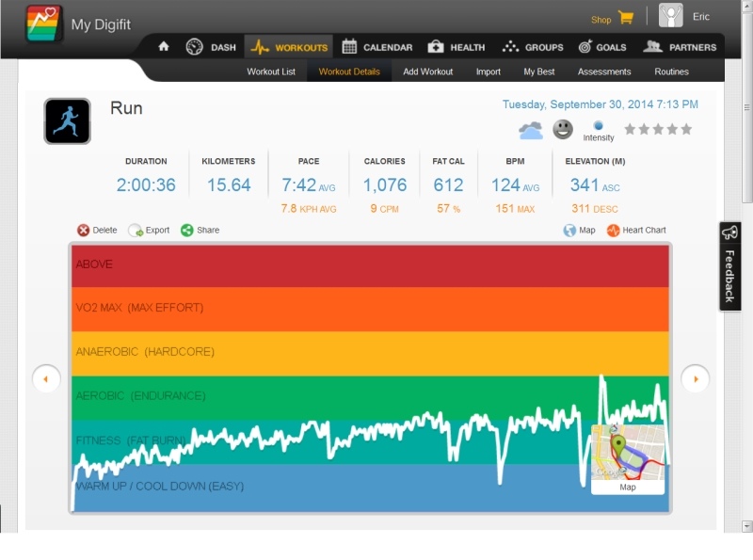Screen dimensions: 753x560
Task: Click the scrollbar down arrow
Action: pos(746,526)
